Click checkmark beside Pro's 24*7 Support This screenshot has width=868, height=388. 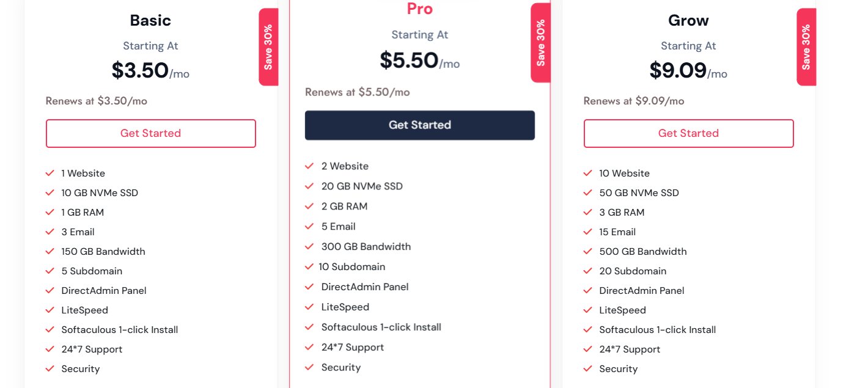309,347
